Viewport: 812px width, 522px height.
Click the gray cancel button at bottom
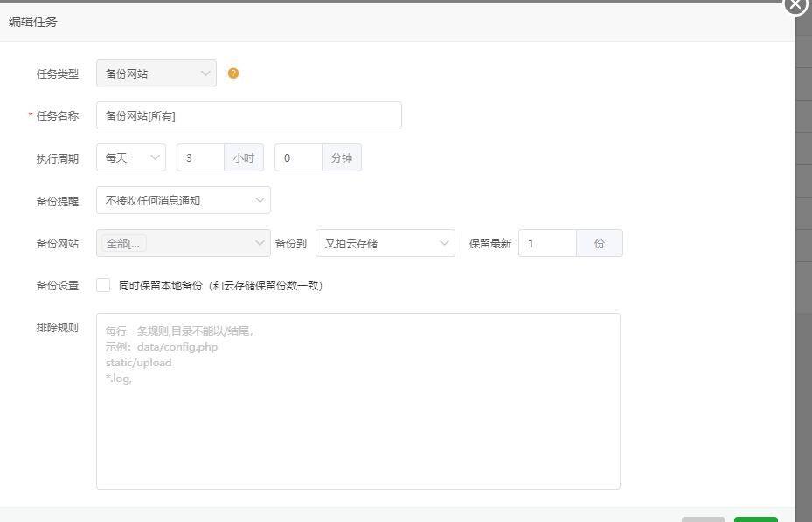tap(704, 519)
